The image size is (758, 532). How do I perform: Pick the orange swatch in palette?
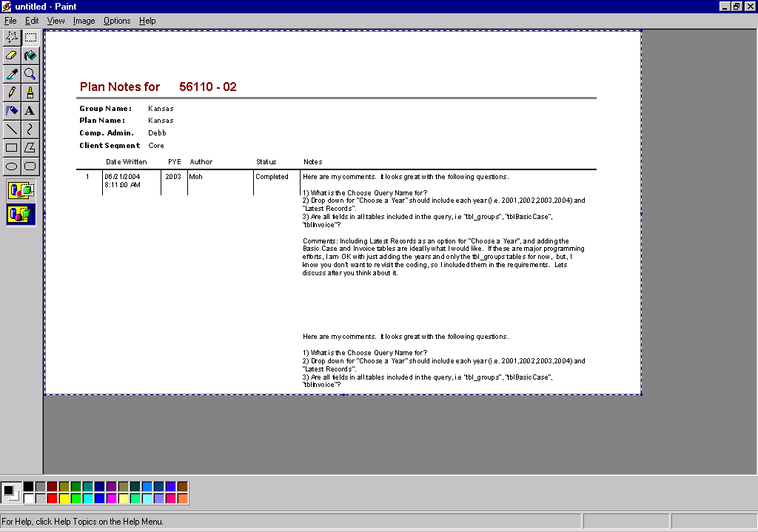point(182,498)
